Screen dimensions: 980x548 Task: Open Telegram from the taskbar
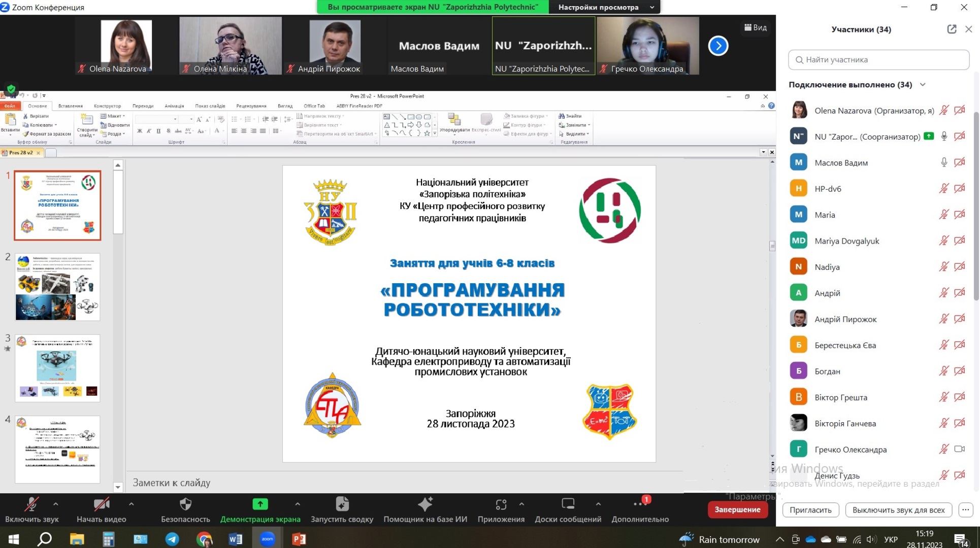(x=172, y=539)
